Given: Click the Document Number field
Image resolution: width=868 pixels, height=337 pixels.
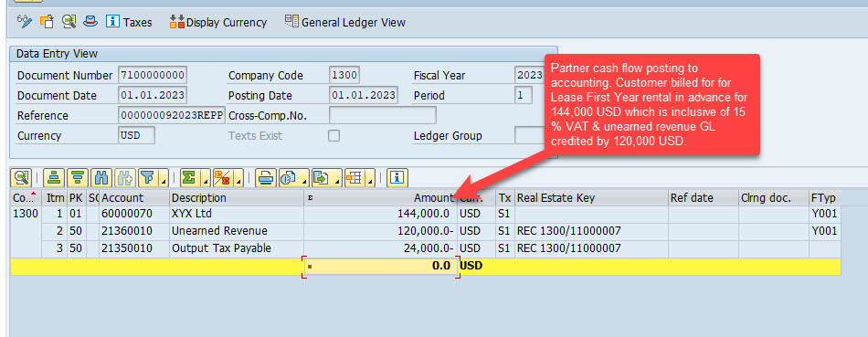Looking at the screenshot, I should [x=153, y=75].
